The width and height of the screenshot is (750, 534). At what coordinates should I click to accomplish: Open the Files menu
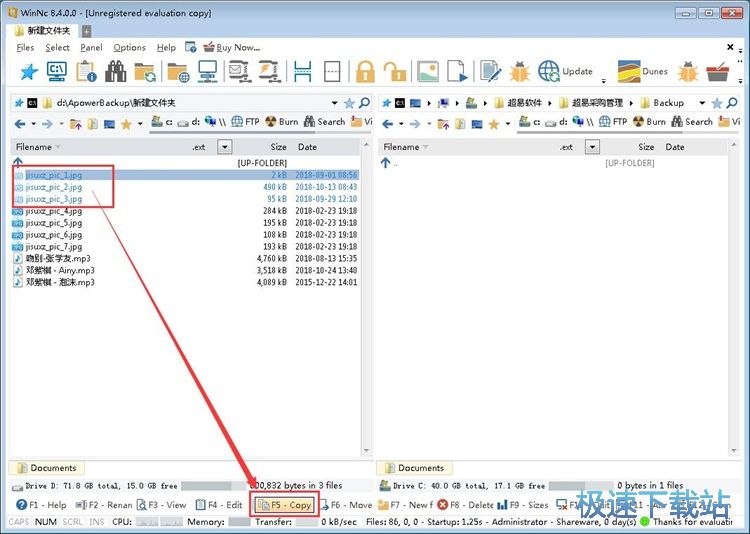pos(25,47)
